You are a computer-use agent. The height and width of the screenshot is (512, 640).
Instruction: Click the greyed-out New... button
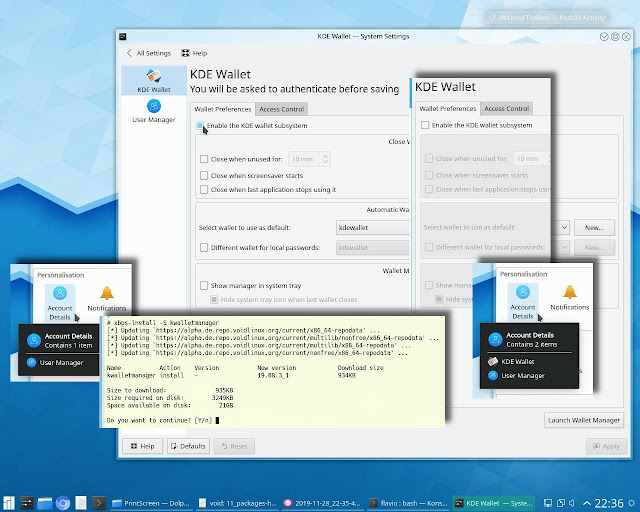pyautogui.click(x=594, y=247)
